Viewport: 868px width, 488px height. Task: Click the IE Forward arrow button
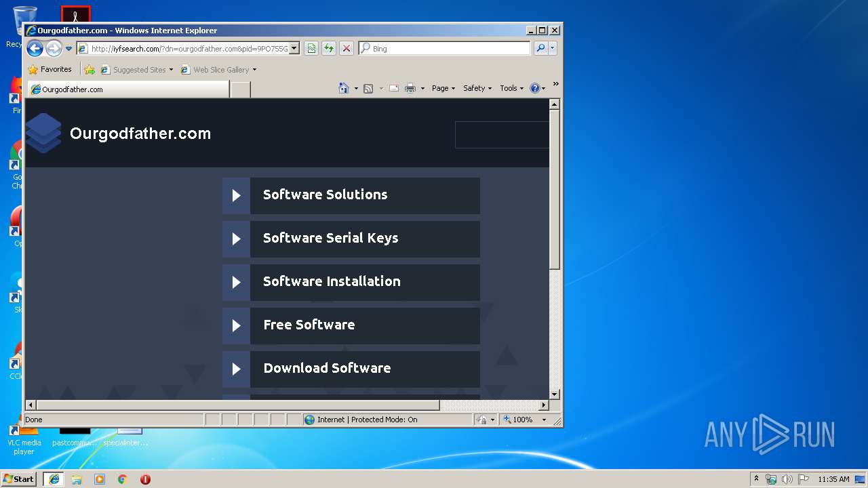[x=54, y=48]
